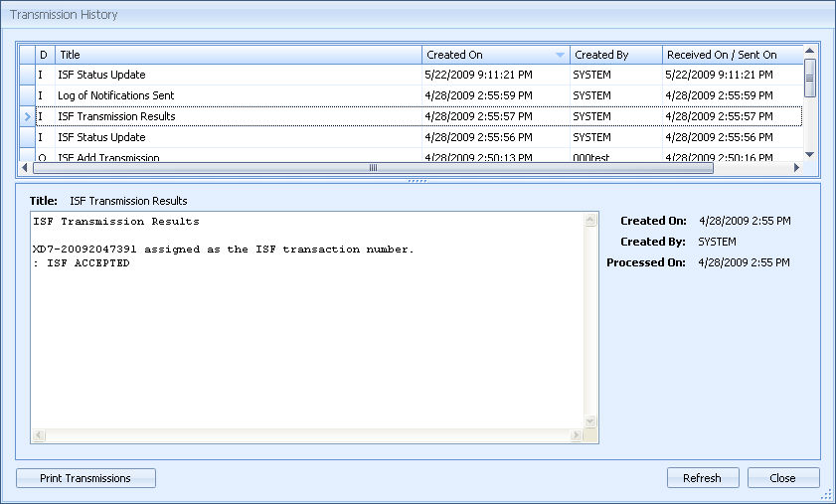Click the D column header
Screen dimensions: 836x504
tap(44, 55)
